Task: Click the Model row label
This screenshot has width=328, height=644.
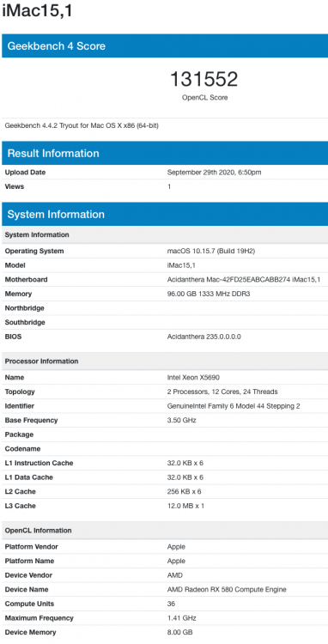Action: pos(15,265)
